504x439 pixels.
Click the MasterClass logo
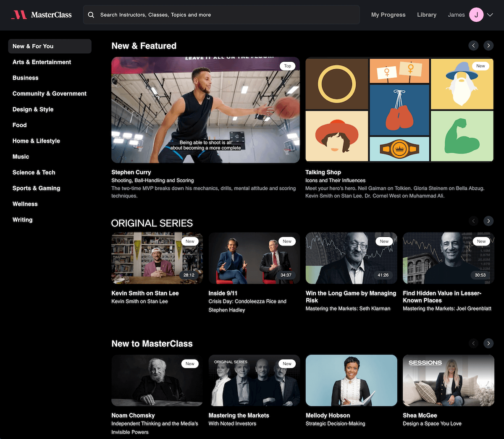(41, 15)
